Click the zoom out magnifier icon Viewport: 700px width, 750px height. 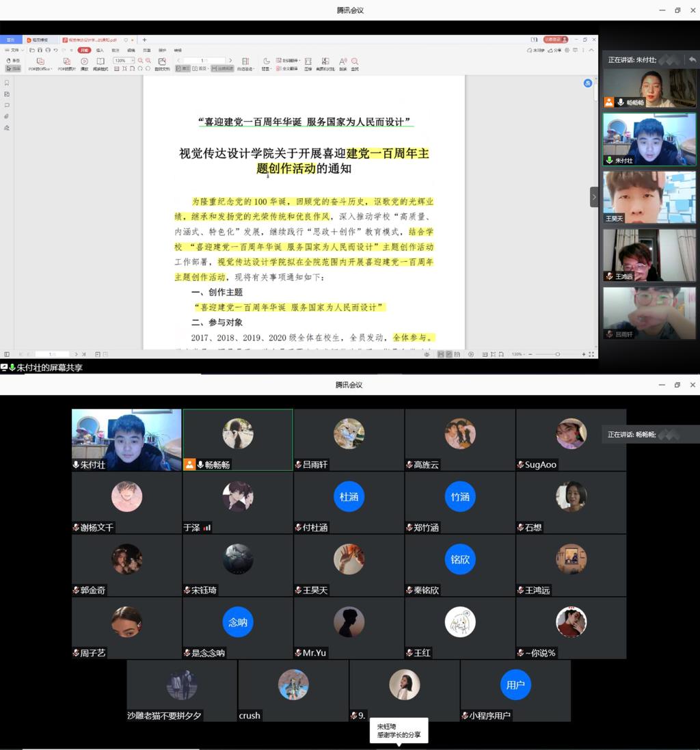pos(141,61)
